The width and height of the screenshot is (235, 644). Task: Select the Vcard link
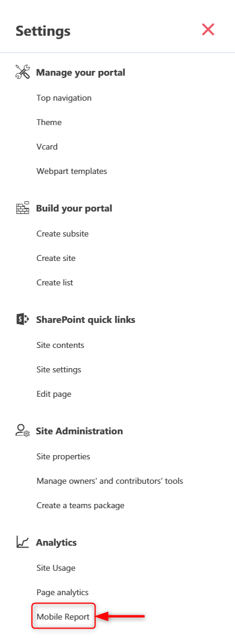(47, 147)
